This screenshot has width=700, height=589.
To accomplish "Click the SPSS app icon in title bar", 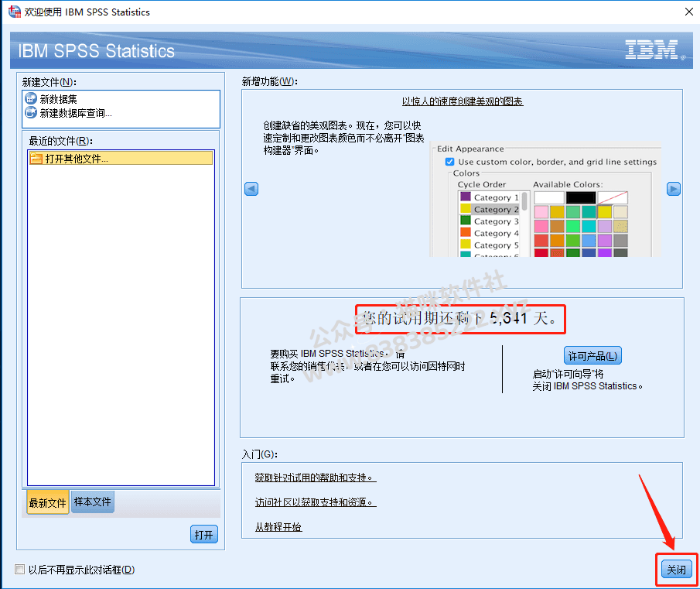I will [14, 12].
